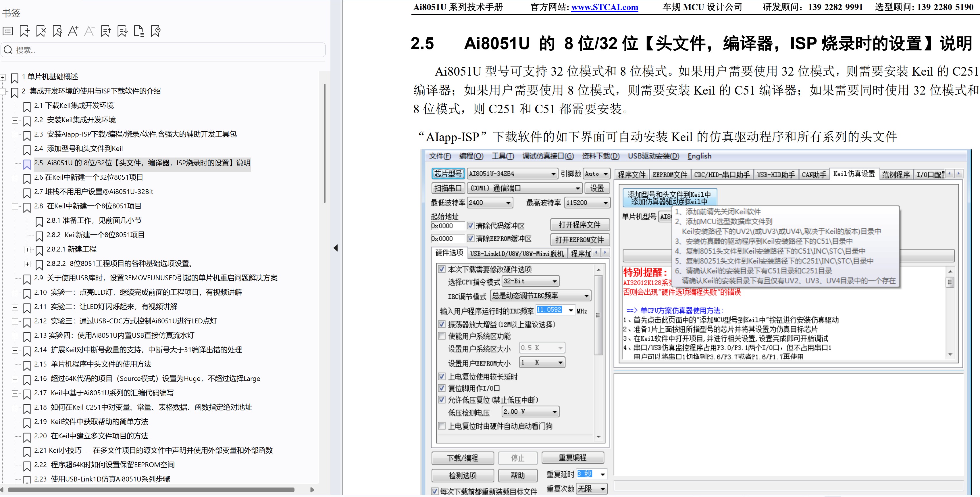Viewport: 980px width, 497px height.
Task: Open the 编程(O) menu in AIapp-ISP
Action: [x=471, y=156]
